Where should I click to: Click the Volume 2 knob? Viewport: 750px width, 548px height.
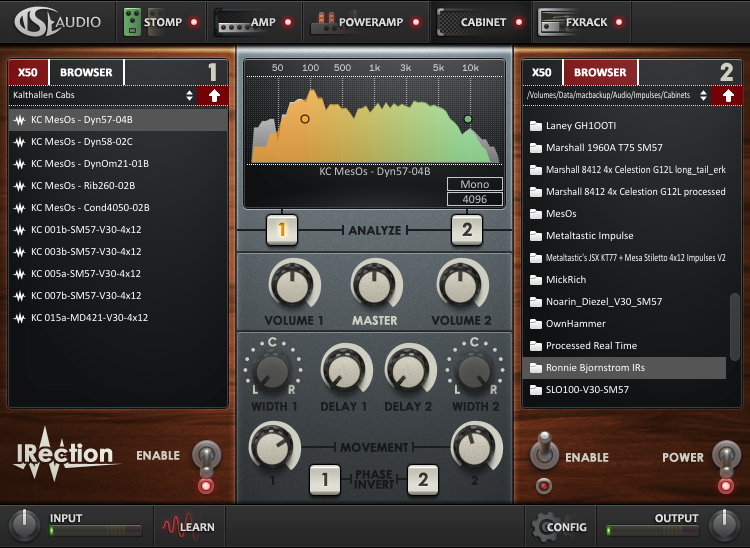coord(461,285)
